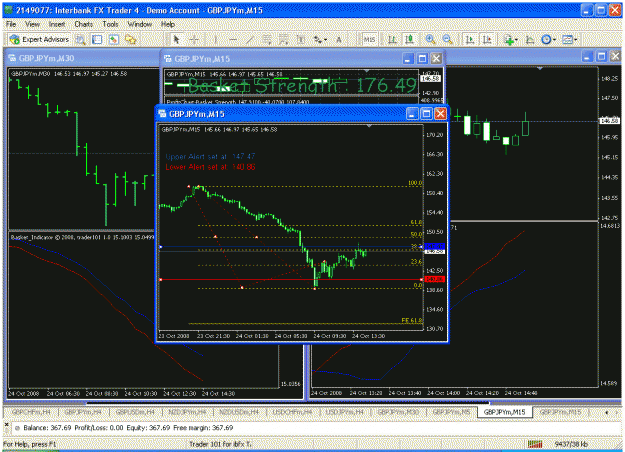This screenshot has height=452, width=625.
Task: Switch to the USDJPYm,H4 chart tab
Action: click(x=345, y=412)
